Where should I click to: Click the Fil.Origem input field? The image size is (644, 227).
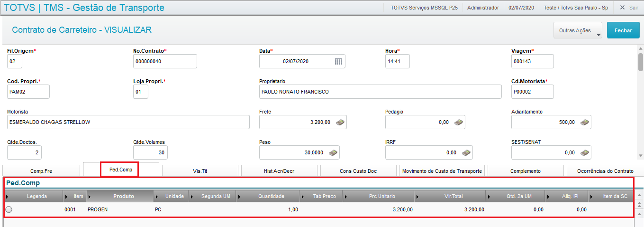pos(15,61)
